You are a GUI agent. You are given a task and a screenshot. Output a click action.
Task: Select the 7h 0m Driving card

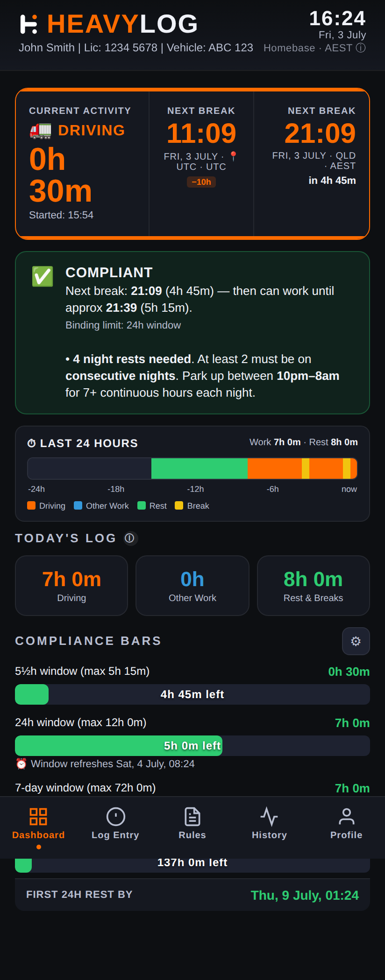[71, 586]
